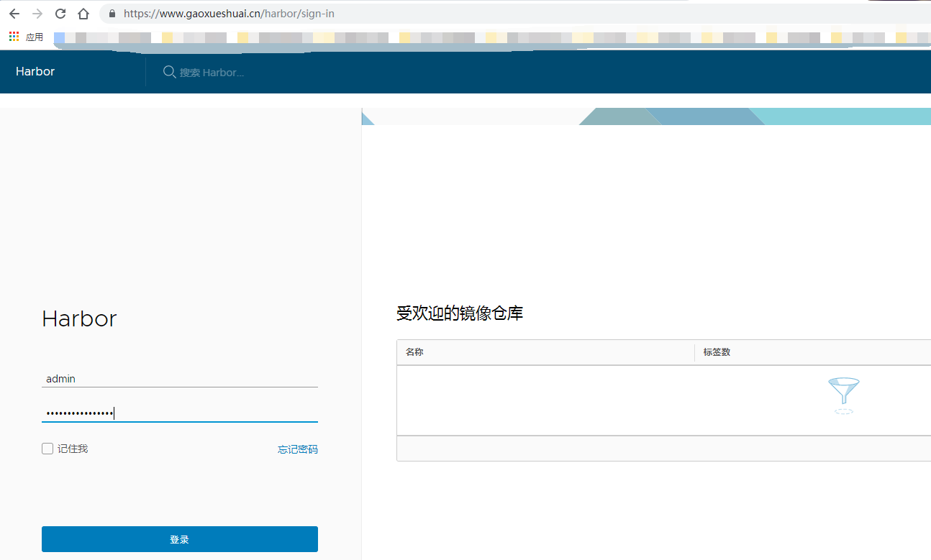The height and width of the screenshot is (560, 931).
Task: Open the 忘记密码 forgot password link
Action: [x=298, y=449]
